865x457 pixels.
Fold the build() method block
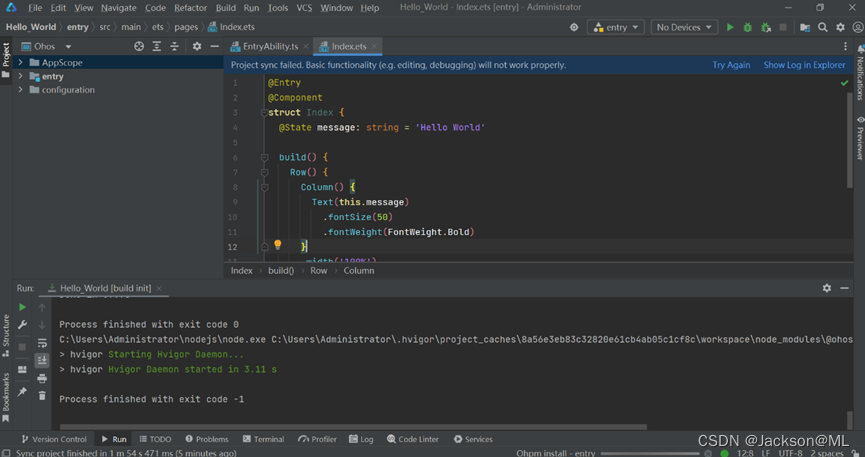pyautogui.click(x=264, y=157)
